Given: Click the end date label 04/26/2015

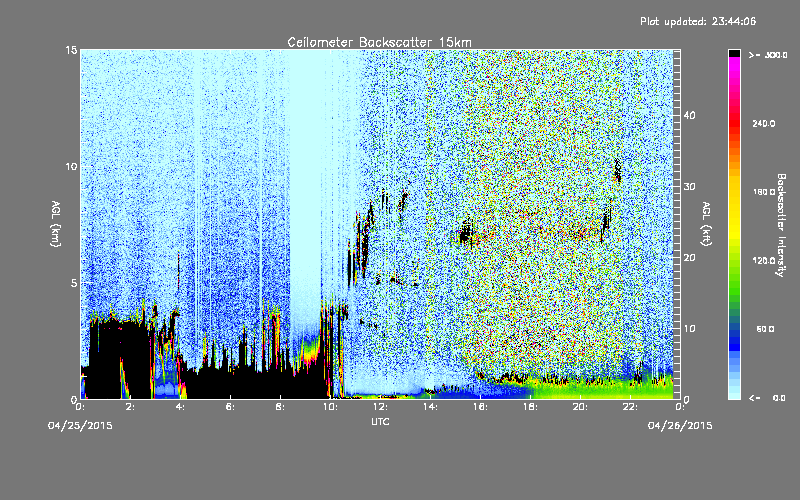Looking at the screenshot, I should pyautogui.click(x=680, y=426).
